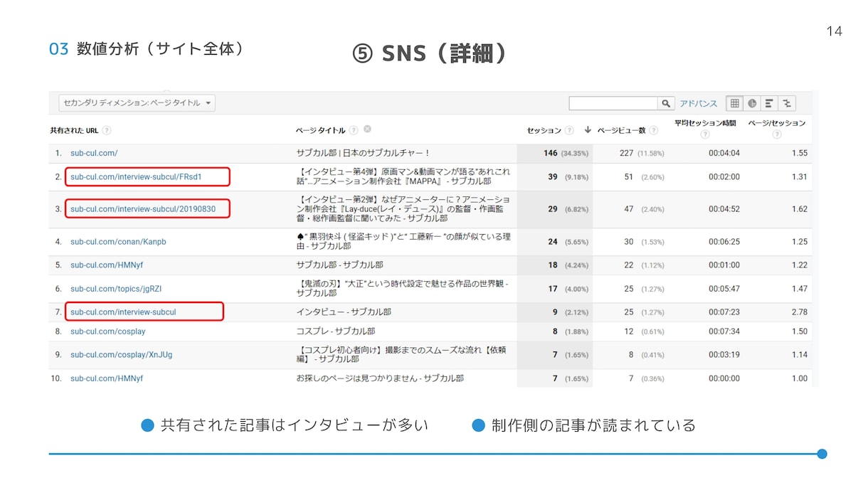
Task: Show help for セッション column
Action: (x=569, y=130)
